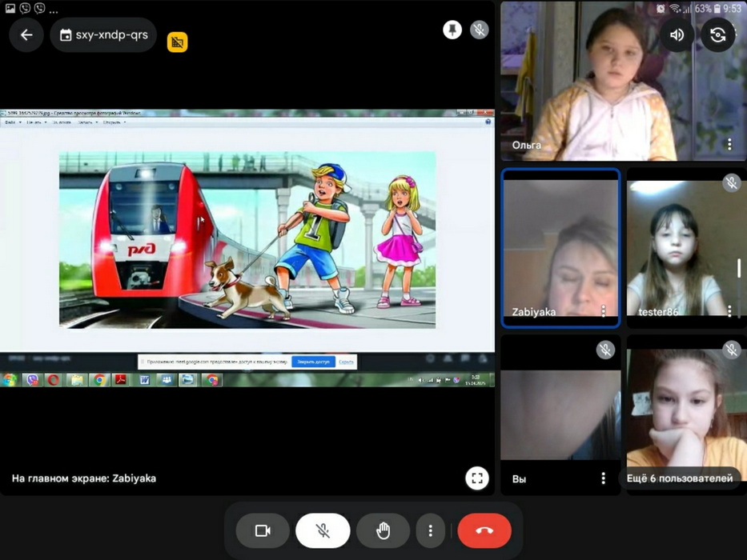
Task: Select Ольга's video tile
Action: coord(624,81)
